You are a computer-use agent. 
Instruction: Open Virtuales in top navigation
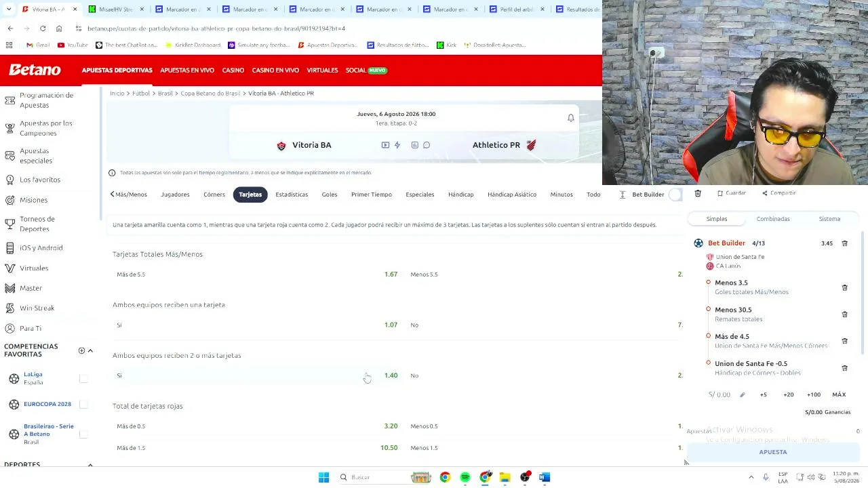[322, 70]
